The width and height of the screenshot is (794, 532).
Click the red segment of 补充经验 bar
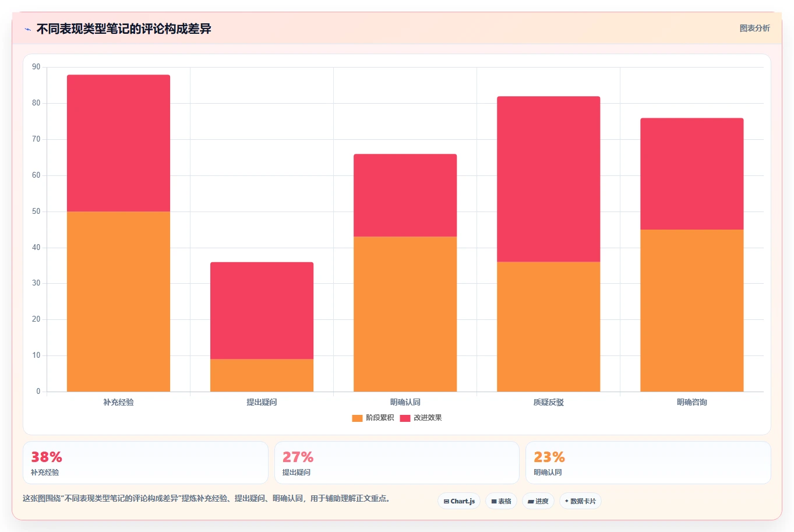coord(118,143)
